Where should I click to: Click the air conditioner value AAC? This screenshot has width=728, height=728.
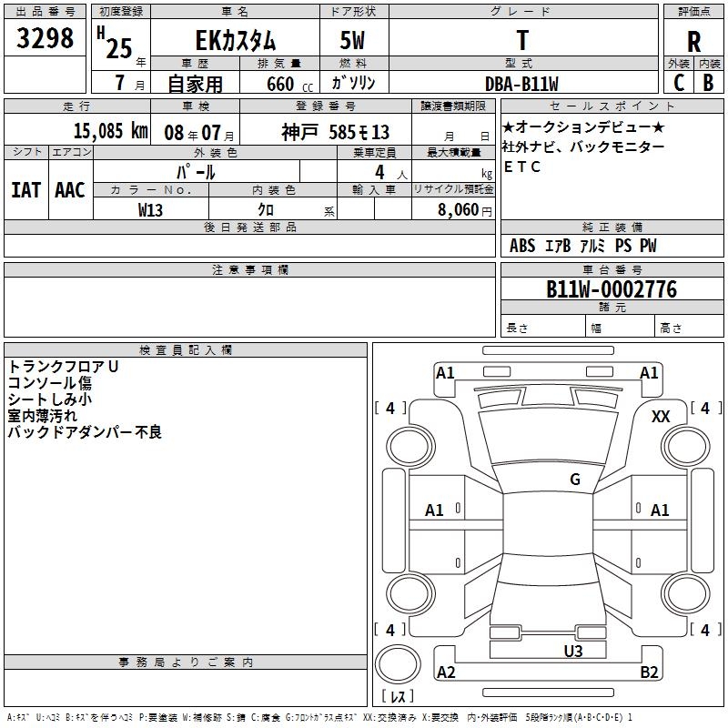[x=70, y=190]
